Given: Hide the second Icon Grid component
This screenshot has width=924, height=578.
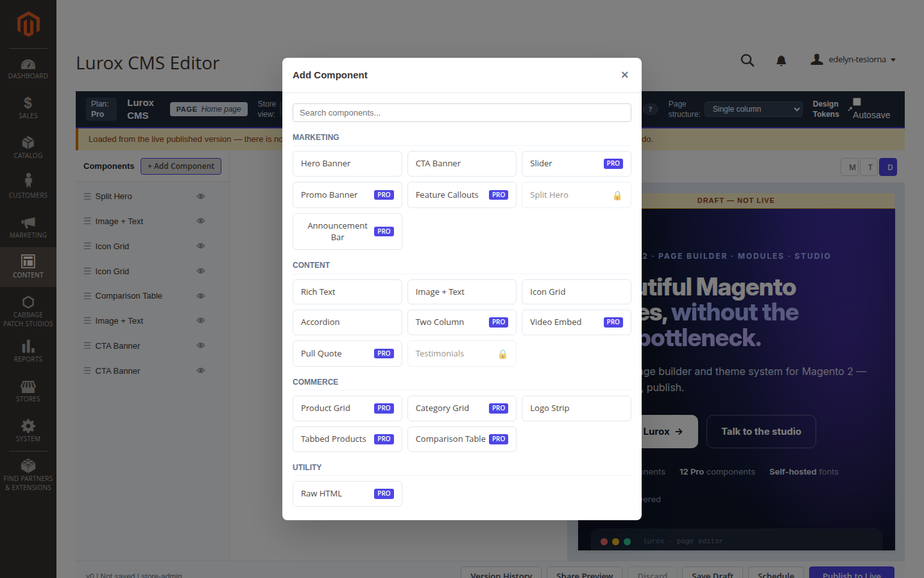Looking at the screenshot, I should tap(201, 271).
